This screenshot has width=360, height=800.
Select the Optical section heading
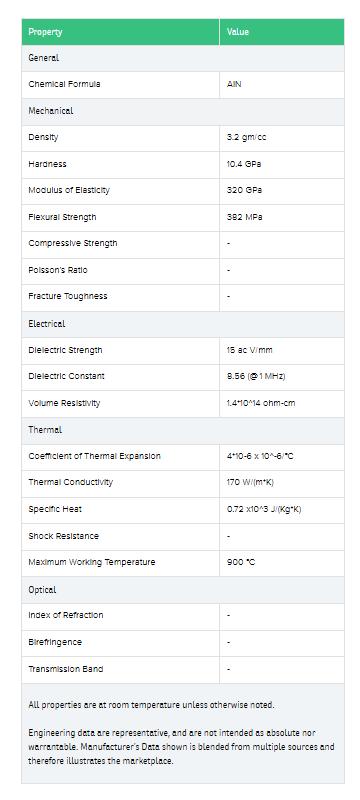click(42, 590)
